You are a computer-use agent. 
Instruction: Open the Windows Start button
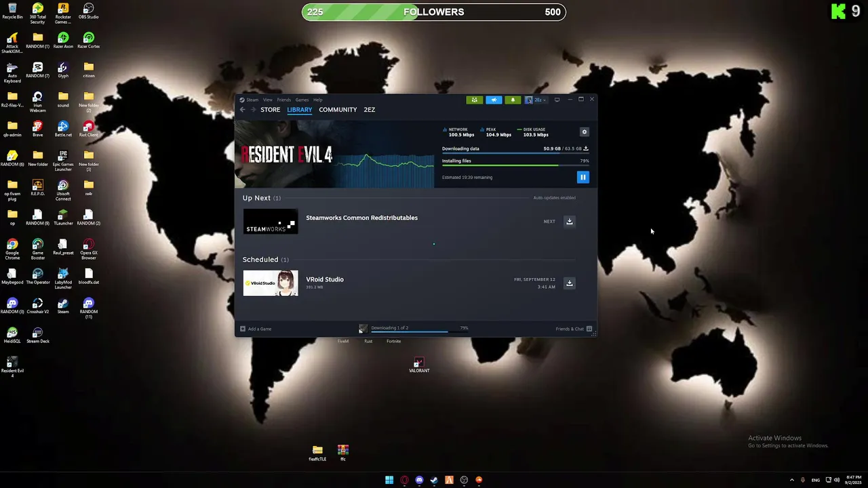[x=389, y=480]
